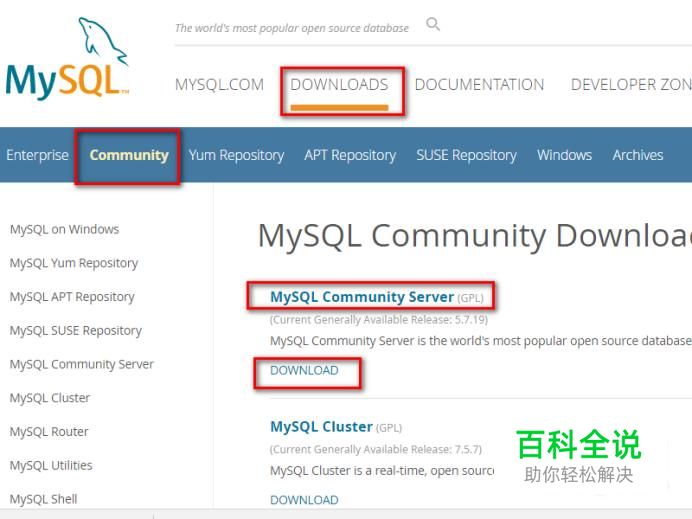692x519 pixels.
Task: Open MySQL Yum Repository sidebar link
Action: point(74,263)
